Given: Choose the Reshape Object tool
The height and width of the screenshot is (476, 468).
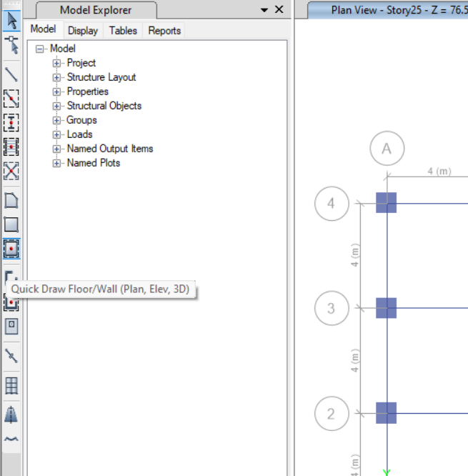Looking at the screenshot, I should [11, 44].
